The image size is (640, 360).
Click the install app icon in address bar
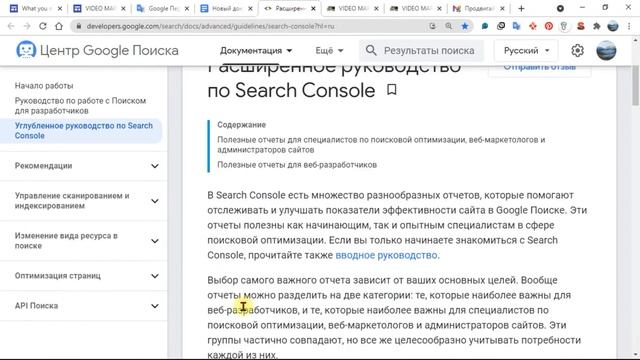click(433, 26)
